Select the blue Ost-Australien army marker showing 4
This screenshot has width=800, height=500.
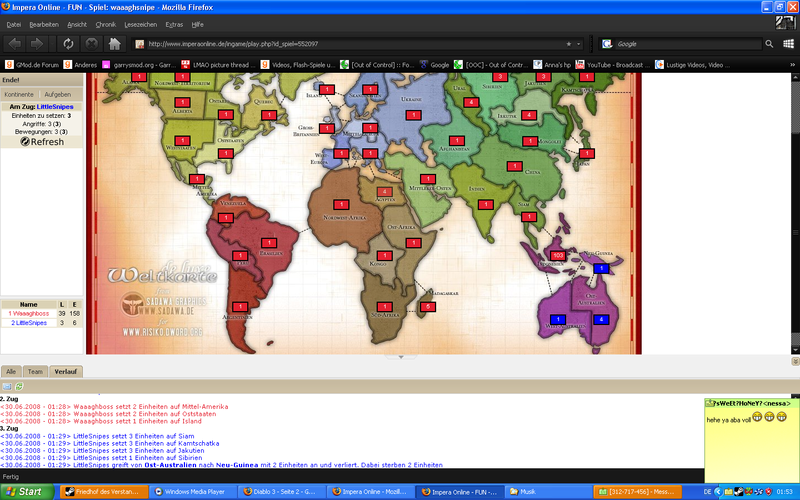point(601,319)
